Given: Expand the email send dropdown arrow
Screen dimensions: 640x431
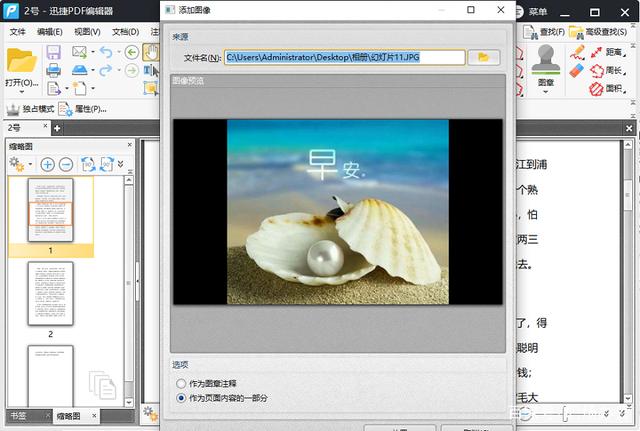Looking at the screenshot, I should [93, 52].
